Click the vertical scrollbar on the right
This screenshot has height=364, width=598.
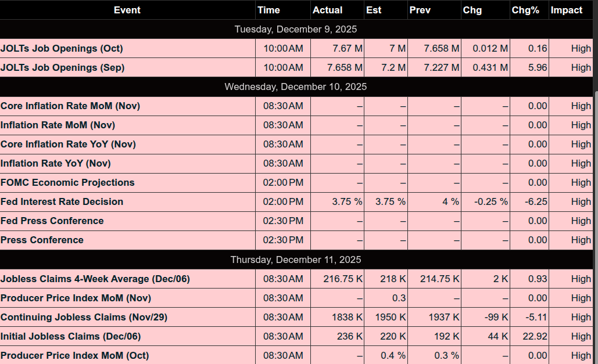point(595,174)
